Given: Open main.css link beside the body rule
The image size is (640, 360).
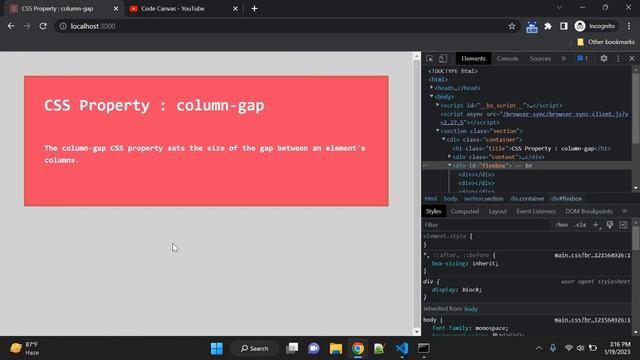Looking at the screenshot, I should [592, 320].
